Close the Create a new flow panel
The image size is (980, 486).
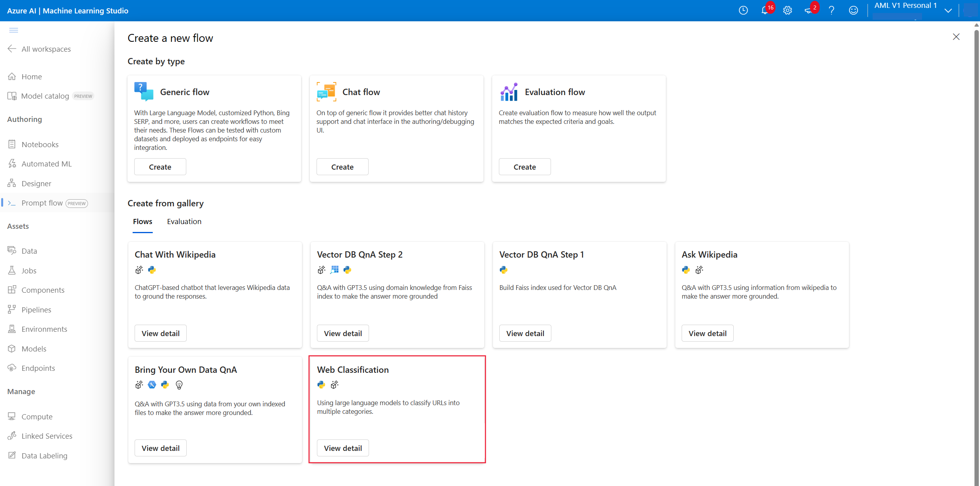point(956,37)
